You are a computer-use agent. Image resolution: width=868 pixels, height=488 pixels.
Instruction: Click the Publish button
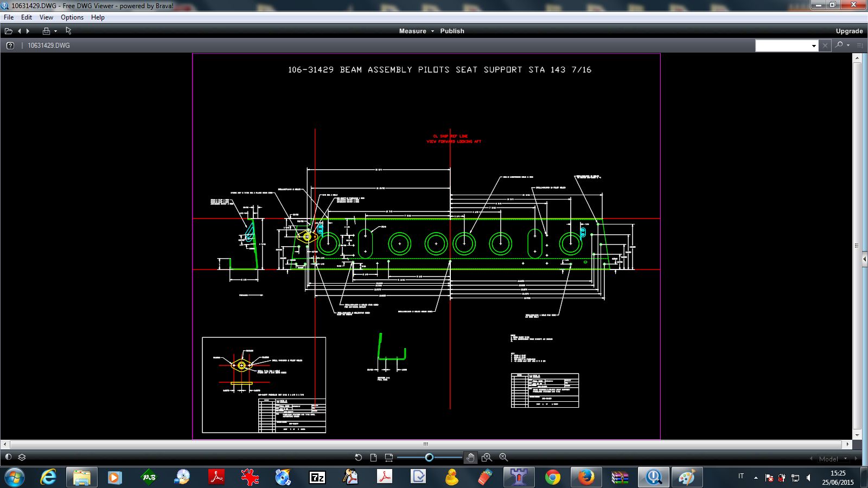452,31
